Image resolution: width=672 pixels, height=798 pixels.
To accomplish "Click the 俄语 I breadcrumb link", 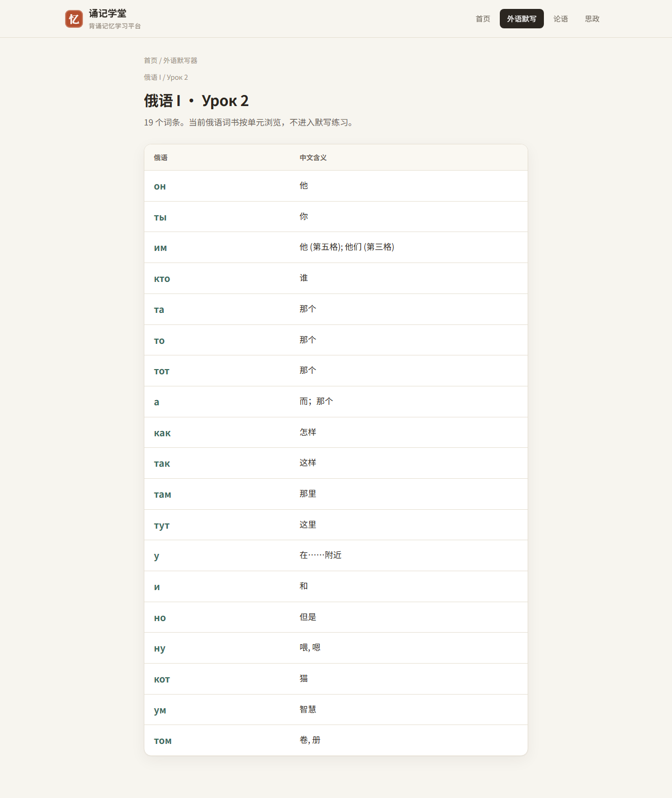I will (x=153, y=77).
